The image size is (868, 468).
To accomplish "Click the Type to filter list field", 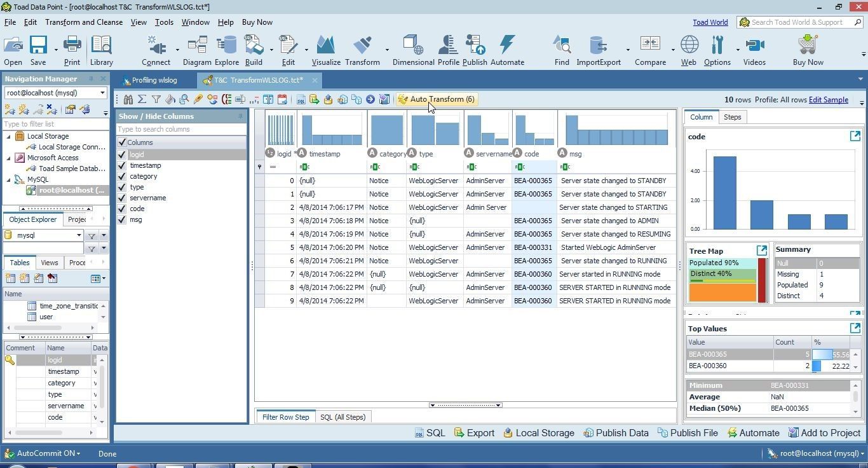I will pyautogui.click(x=57, y=124).
